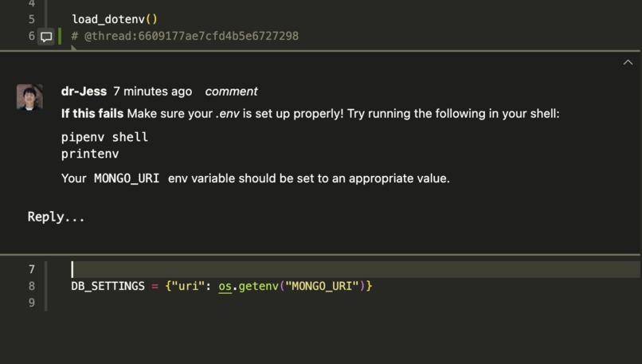Place cursor on empty line 7
Screen dimensions: 642x364
355,269
